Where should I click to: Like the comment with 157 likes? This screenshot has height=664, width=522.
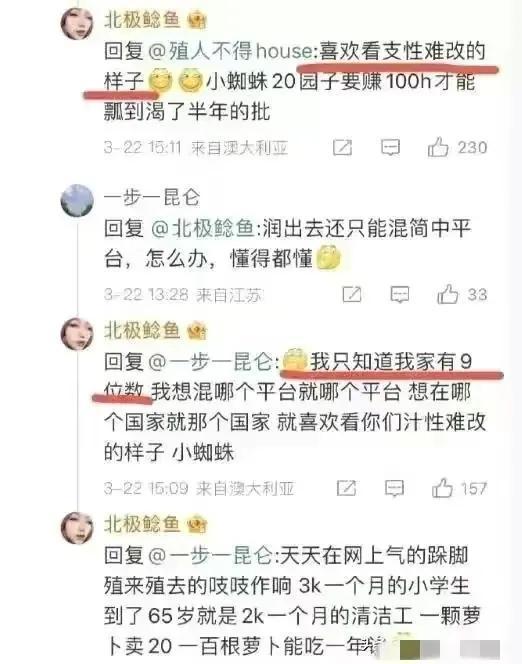coord(442,488)
